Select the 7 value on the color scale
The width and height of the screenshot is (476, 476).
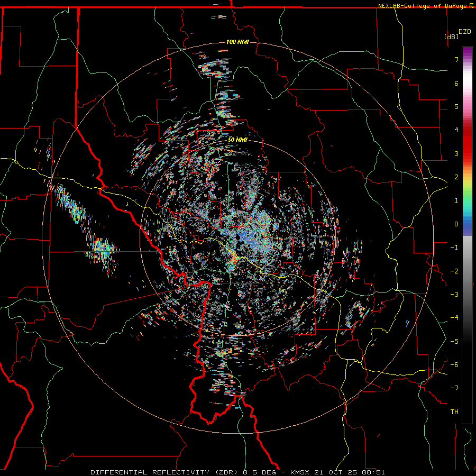(x=456, y=59)
